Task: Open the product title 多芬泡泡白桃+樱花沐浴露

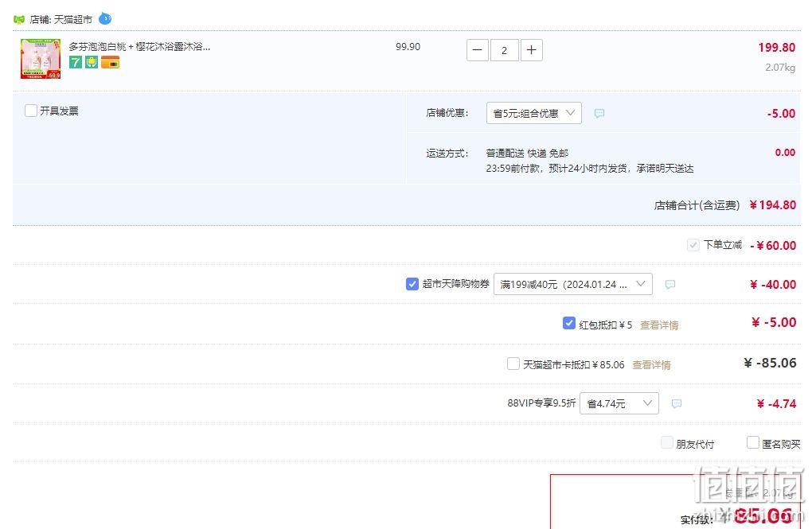Action: point(140,47)
